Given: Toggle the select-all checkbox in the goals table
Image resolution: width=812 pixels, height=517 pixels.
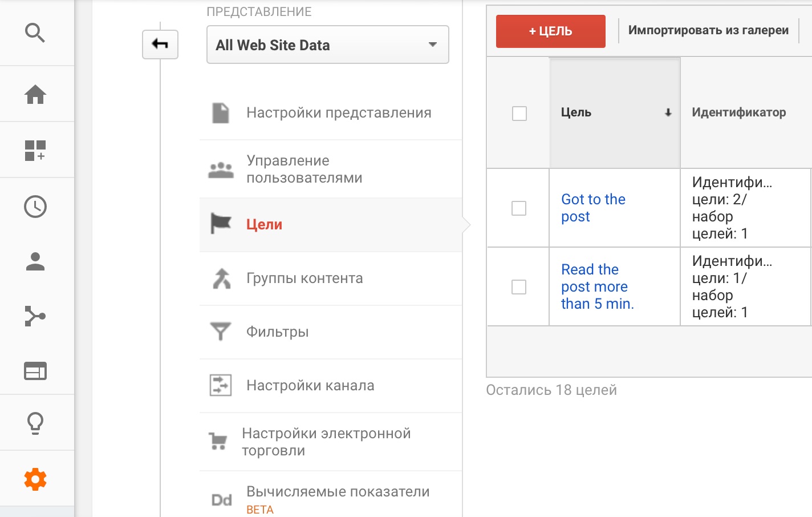Looking at the screenshot, I should [518, 114].
